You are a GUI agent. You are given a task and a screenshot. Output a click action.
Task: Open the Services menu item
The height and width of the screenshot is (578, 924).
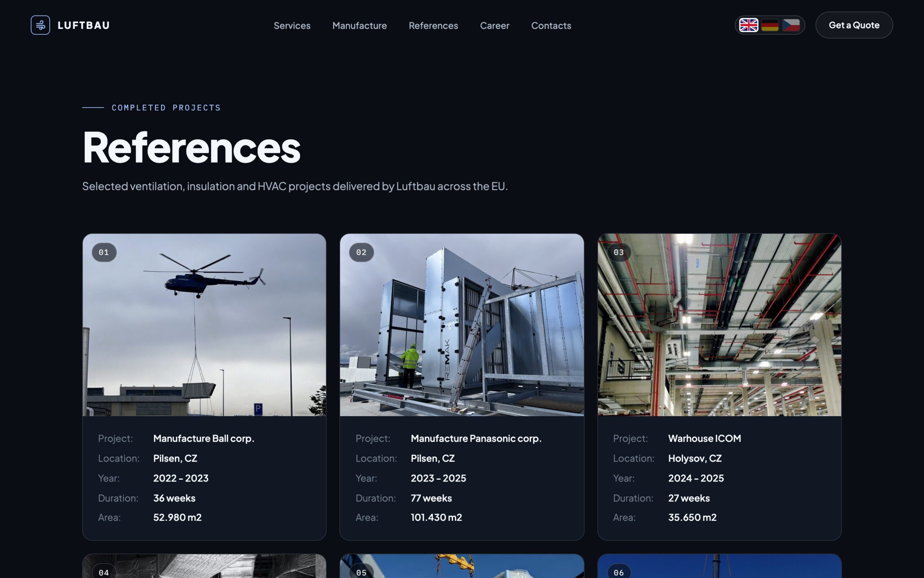292,26
